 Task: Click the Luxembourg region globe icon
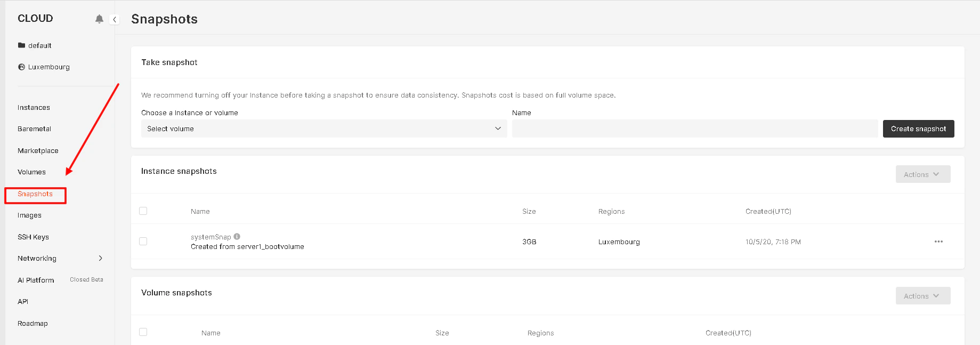[21, 67]
